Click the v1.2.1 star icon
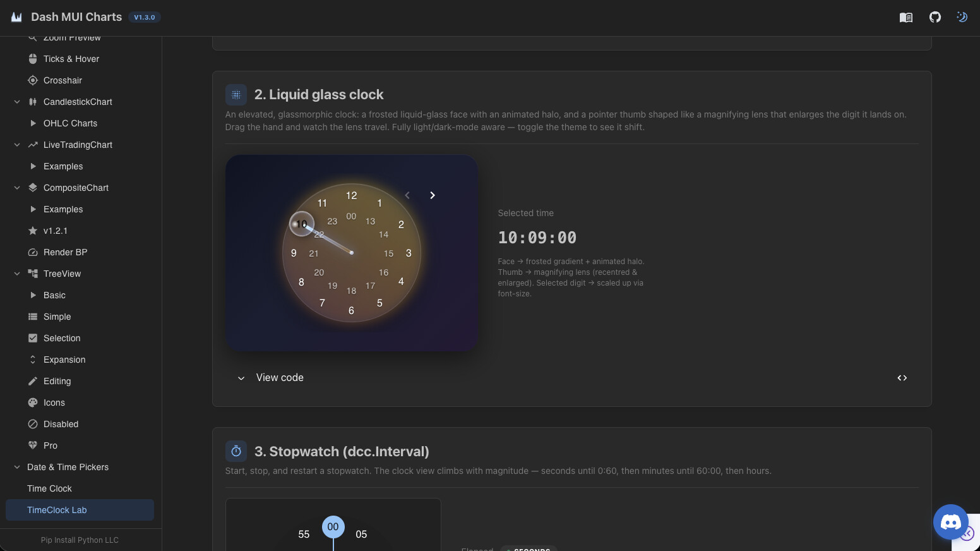980x551 pixels. pyautogui.click(x=33, y=231)
